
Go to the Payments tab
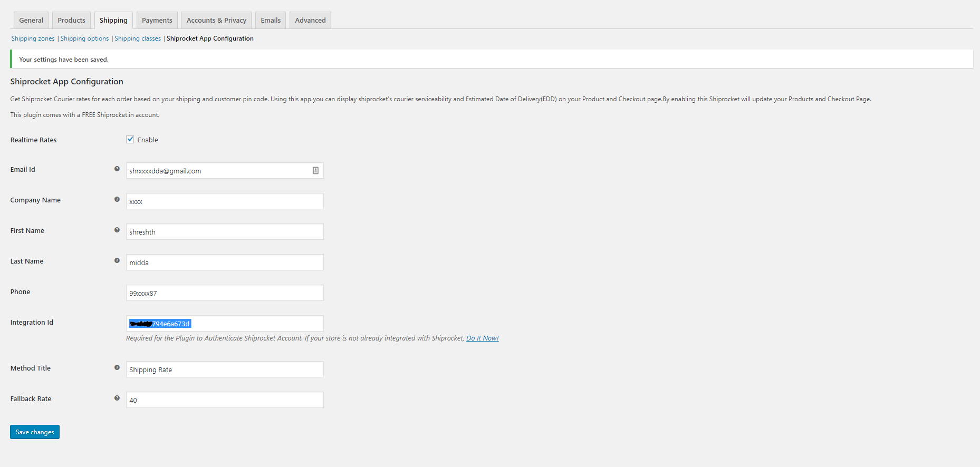157,20
